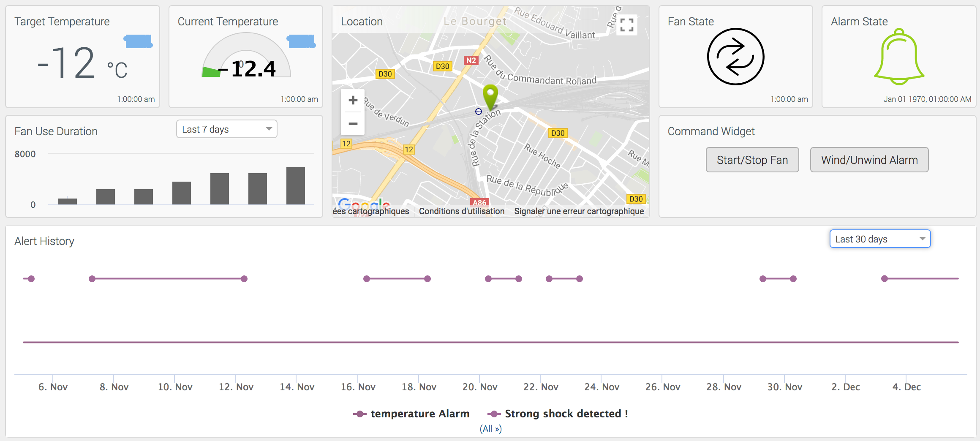
Task: Zoom in on the map
Action: click(x=353, y=101)
